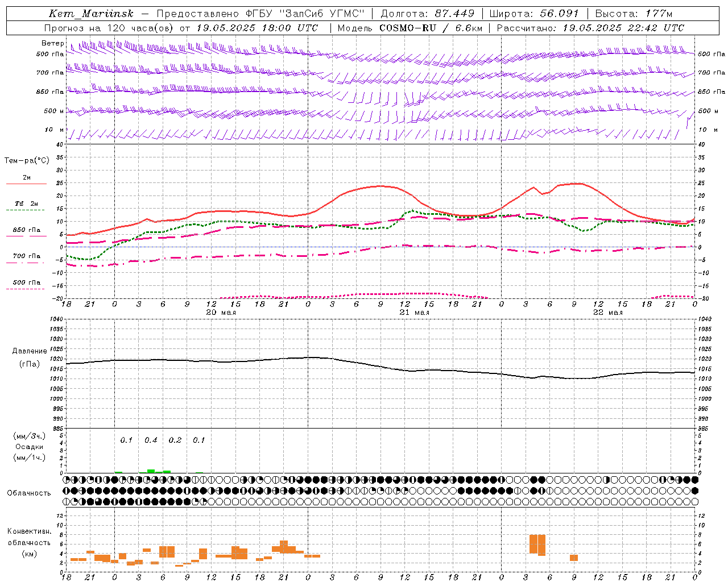This screenshot has width=728, height=582.
Task: Click the Давление pressure panel label
Action: tap(30, 351)
